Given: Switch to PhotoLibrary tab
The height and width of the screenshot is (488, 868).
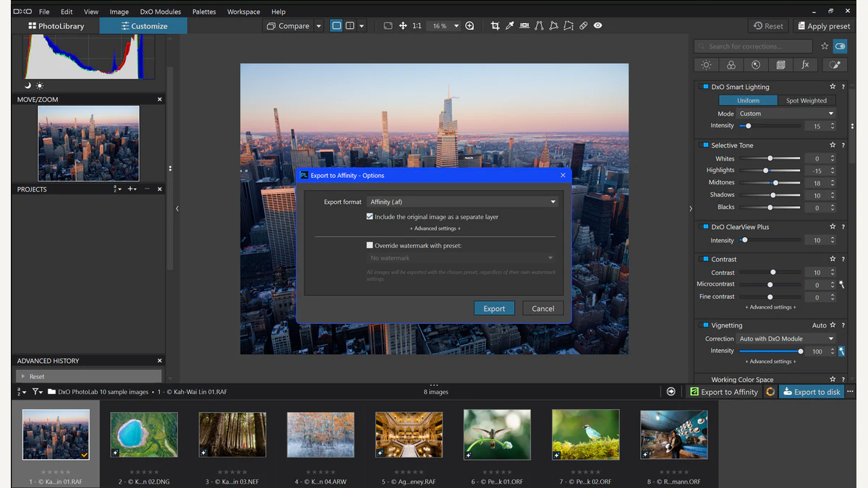Looking at the screenshot, I should [56, 26].
